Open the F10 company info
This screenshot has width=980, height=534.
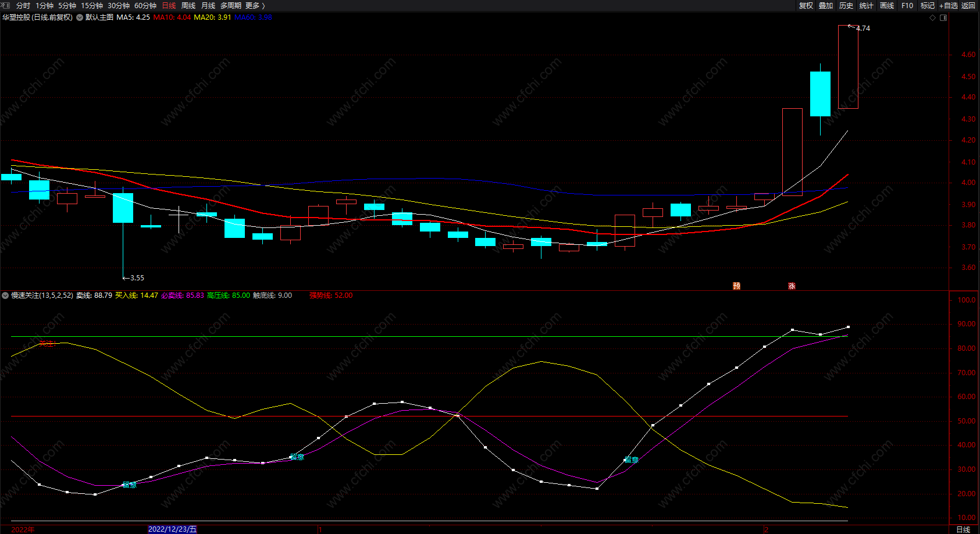point(907,5)
